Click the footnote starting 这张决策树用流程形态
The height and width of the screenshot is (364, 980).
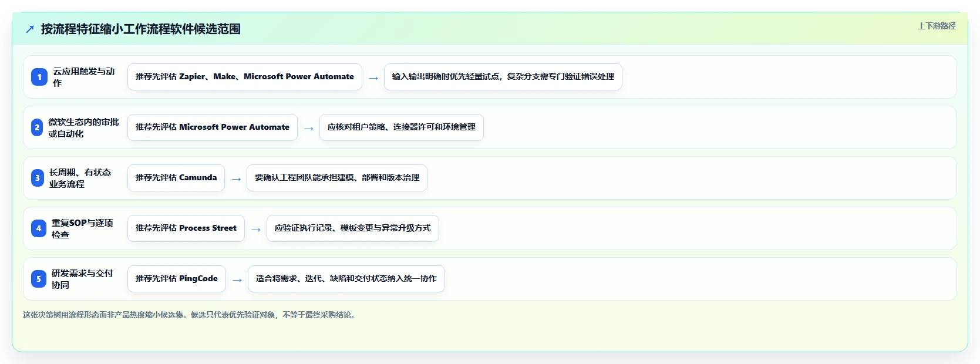[190, 315]
